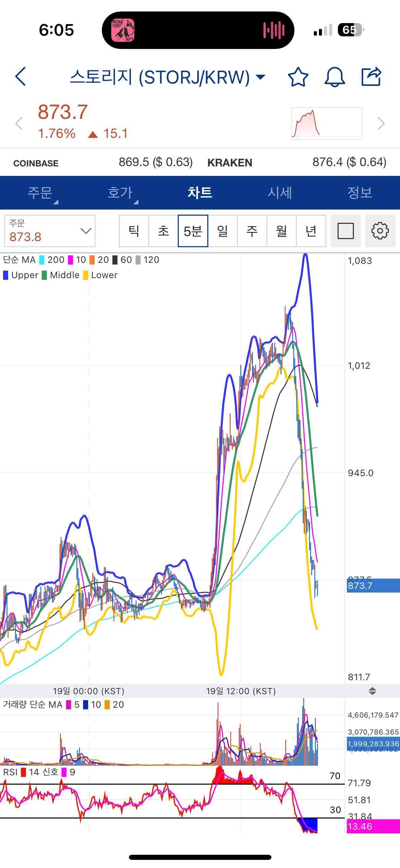The width and height of the screenshot is (400, 868).
Task: Tap the mini price trend thumbnail
Action: click(x=326, y=124)
